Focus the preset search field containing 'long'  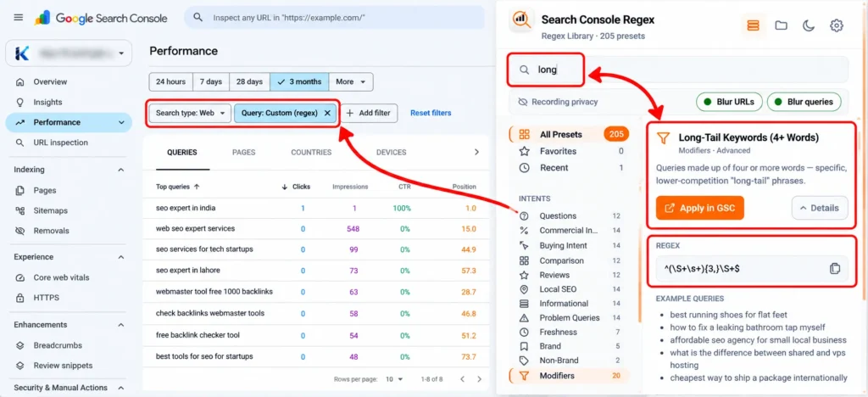678,70
